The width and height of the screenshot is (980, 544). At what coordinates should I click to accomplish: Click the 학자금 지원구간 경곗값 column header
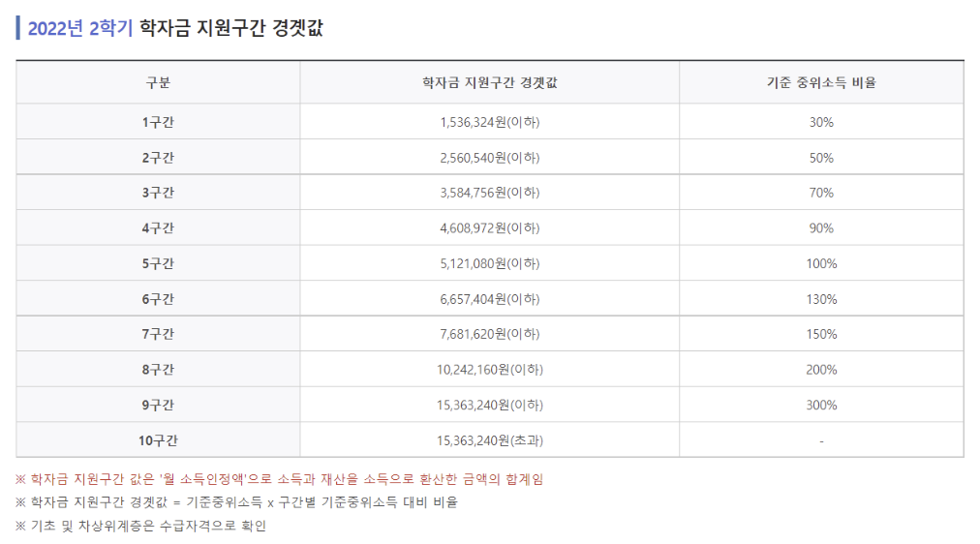point(489,82)
